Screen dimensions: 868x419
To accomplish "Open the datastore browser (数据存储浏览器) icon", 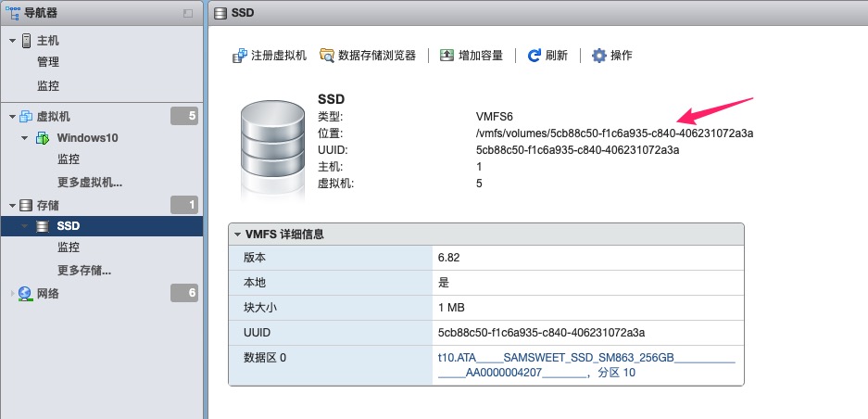I will (x=327, y=56).
